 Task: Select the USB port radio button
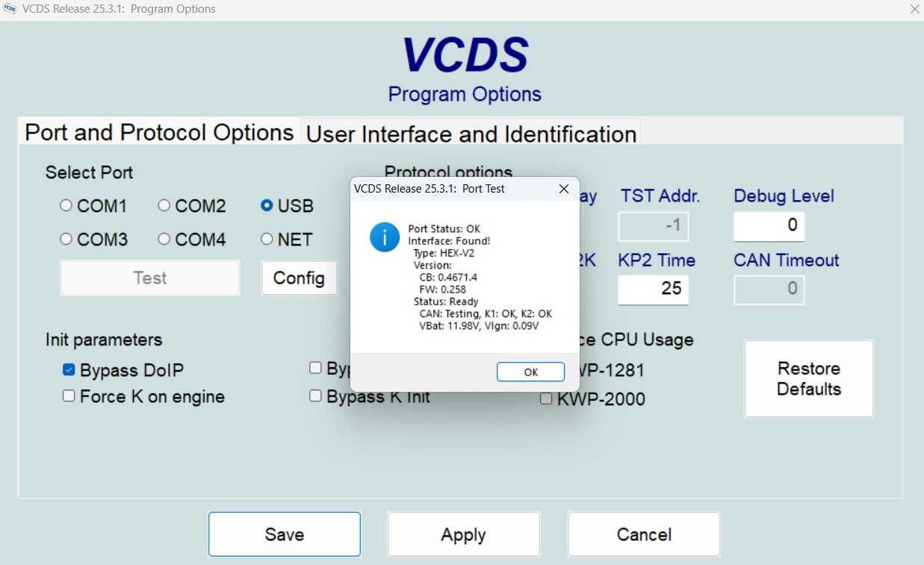coord(267,205)
